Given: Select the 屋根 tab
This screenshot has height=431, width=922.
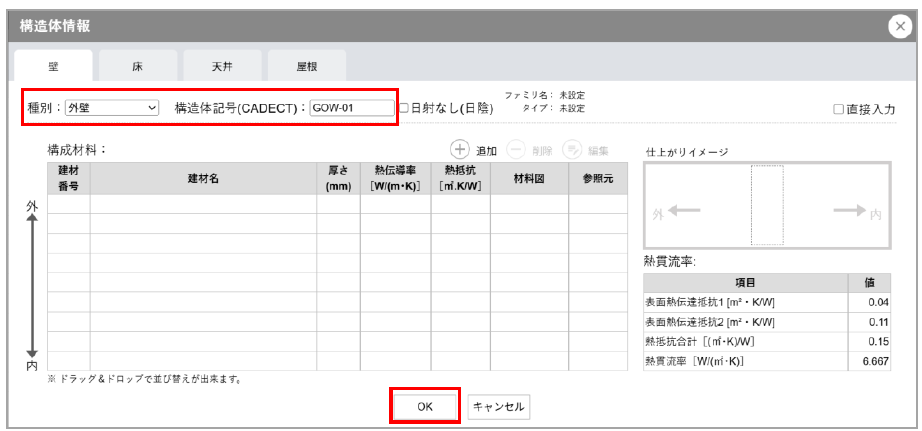Looking at the screenshot, I should point(306,66).
